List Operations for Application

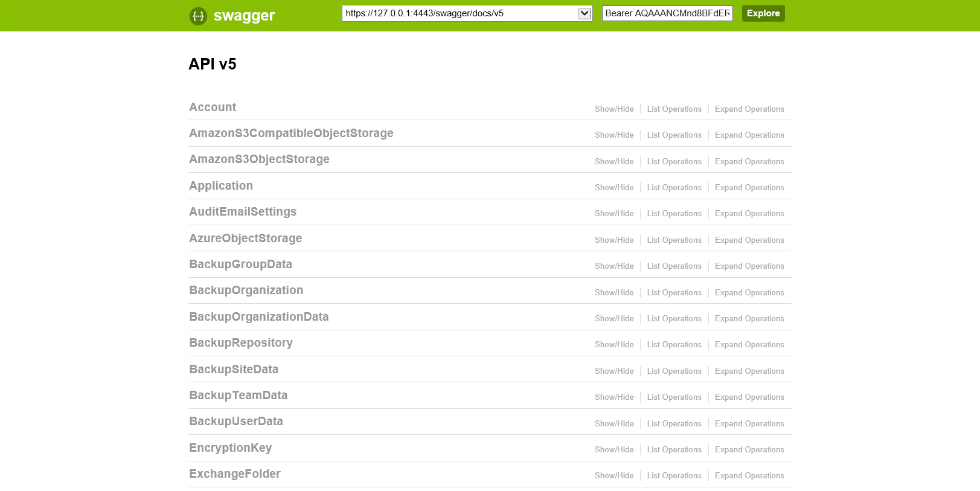point(674,188)
